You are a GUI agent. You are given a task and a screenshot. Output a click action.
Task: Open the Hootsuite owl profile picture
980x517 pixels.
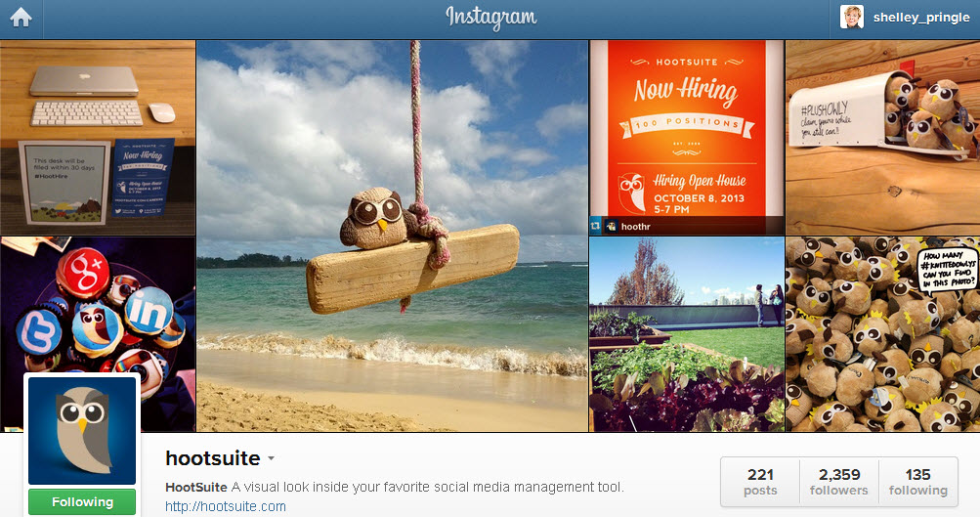[82, 430]
